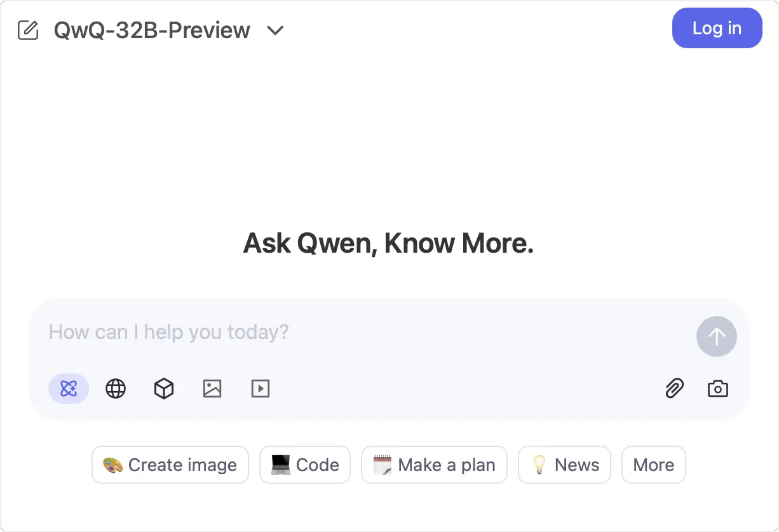Pick the News suggestion chip
This screenshot has width=779, height=532.
[565, 465]
